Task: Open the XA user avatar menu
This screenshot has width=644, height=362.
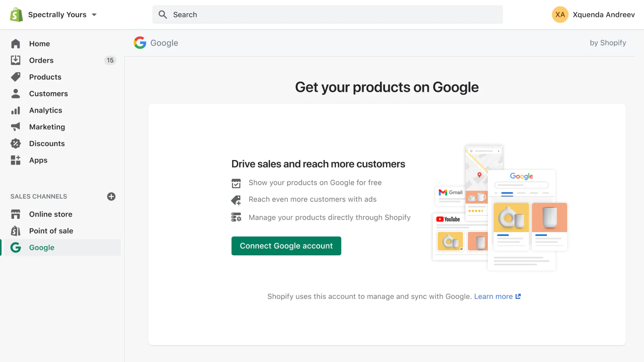Action: [560, 14]
